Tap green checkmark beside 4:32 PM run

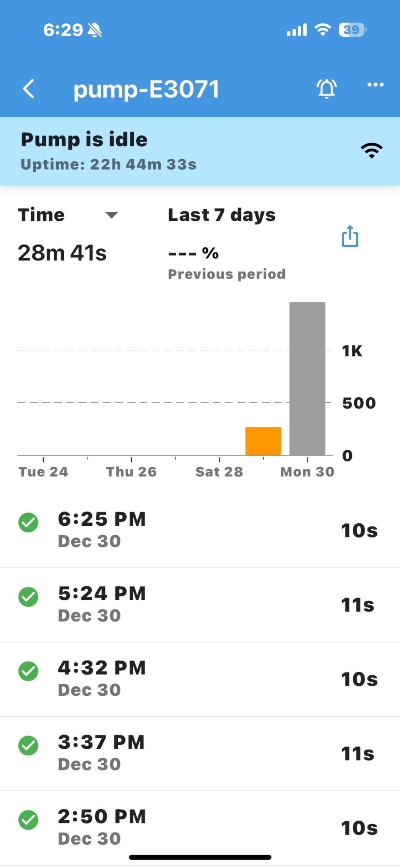28,671
